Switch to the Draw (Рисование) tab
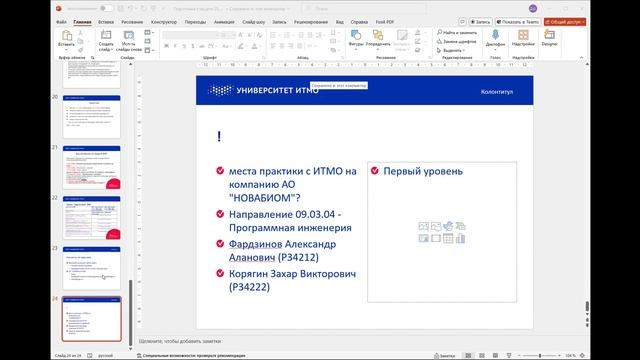This screenshot has width=640, height=360. click(132, 22)
